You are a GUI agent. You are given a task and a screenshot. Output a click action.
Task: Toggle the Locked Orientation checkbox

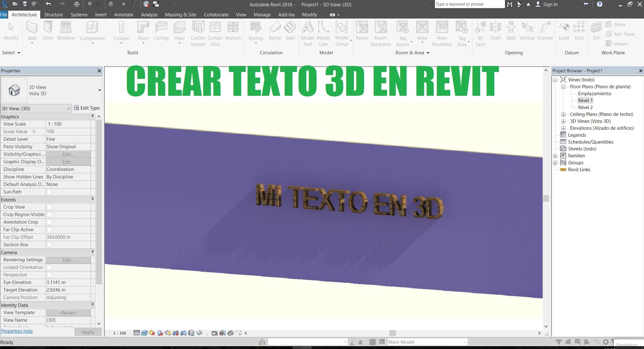pyautogui.click(x=49, y=267)
